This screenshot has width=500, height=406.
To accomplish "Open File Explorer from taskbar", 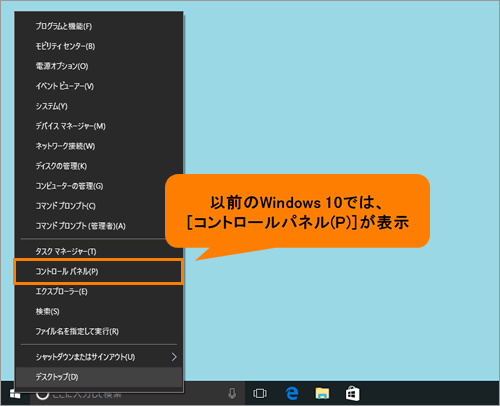I will [322, 393].
